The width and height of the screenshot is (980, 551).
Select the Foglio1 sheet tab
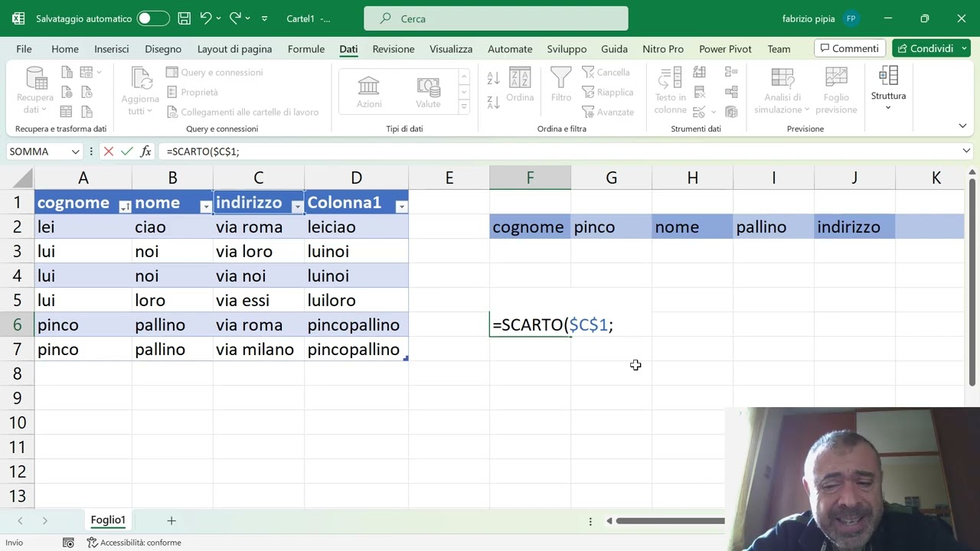pos(108,520)
